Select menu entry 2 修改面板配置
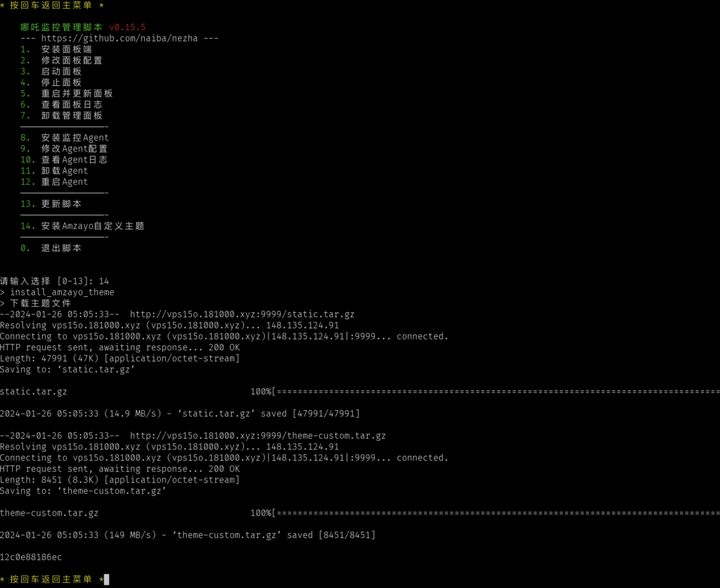The width and height of the screenshot is (720, 588). pos(71,60)
